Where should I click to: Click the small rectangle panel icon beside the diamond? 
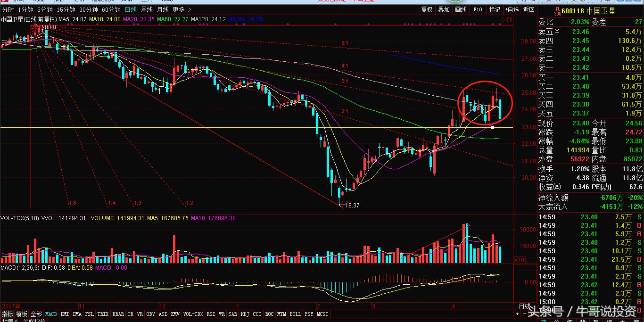point(509,19)
